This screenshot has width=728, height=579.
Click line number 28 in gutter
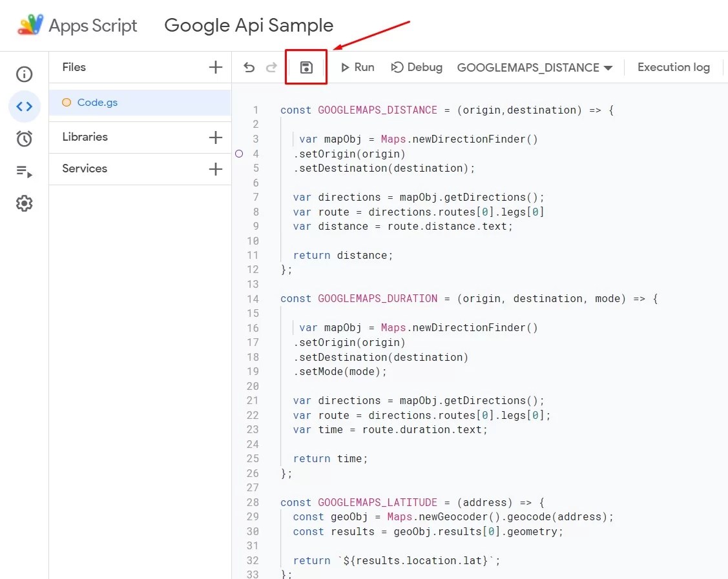(253, 502)
